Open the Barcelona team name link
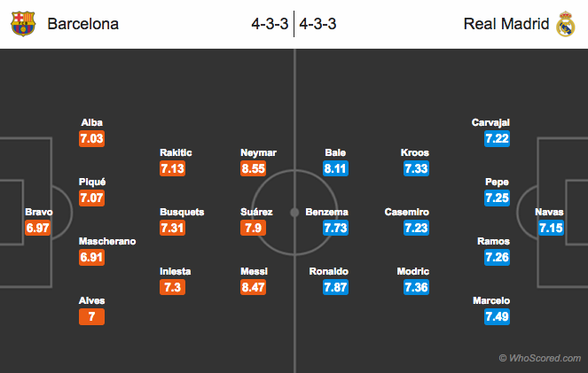The image size is (588, 373). (82, 24)
